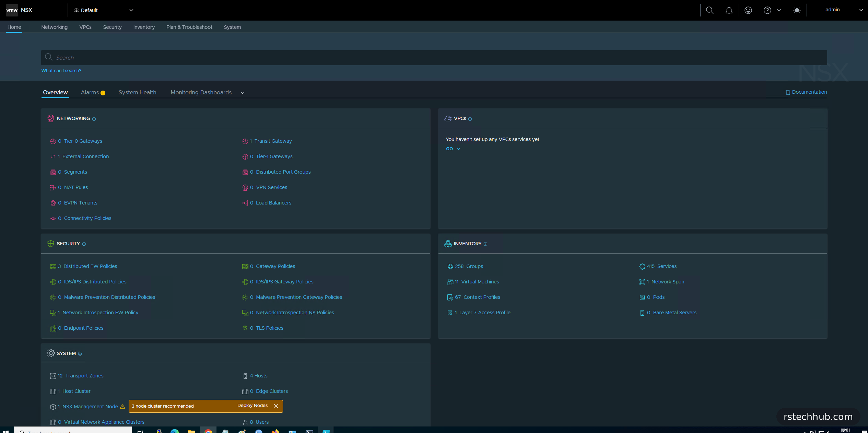Switch to the System Health tab
868x433 pixels.
click(x=137, y=93)
